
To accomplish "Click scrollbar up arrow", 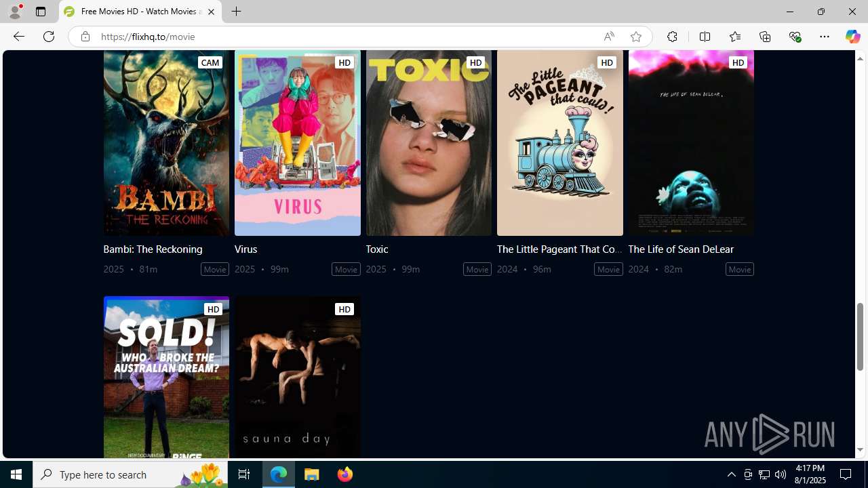I will (860, 58).
